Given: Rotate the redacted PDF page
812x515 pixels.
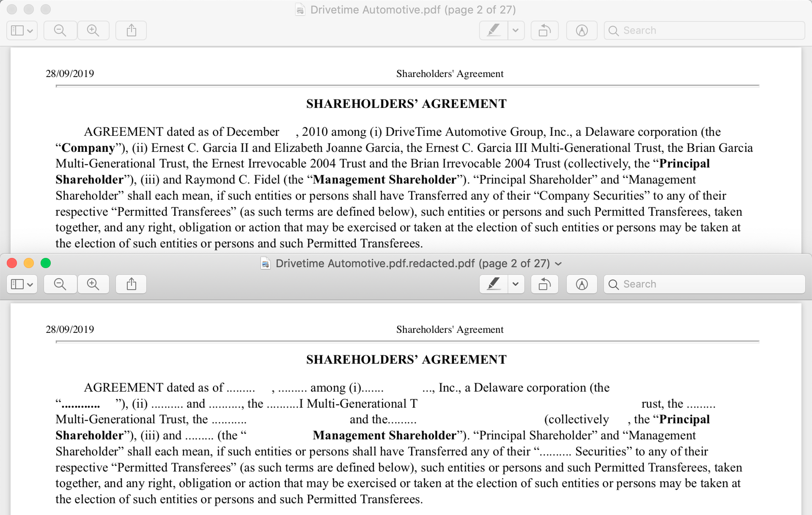Looking at the screenshot, I should coord(544,284).
